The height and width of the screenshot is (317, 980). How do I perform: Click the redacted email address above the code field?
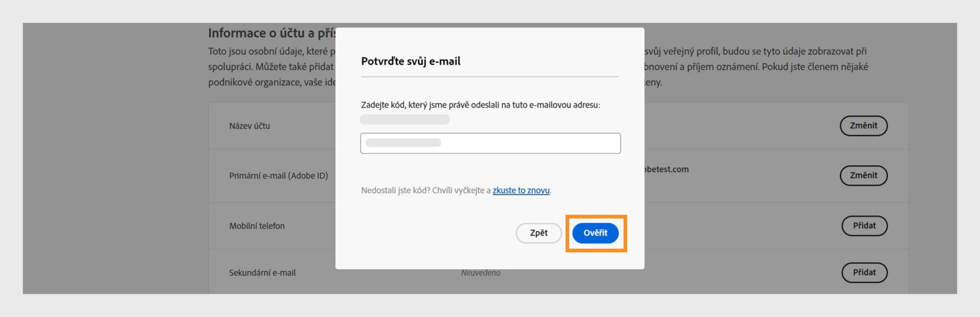[405, 119]
